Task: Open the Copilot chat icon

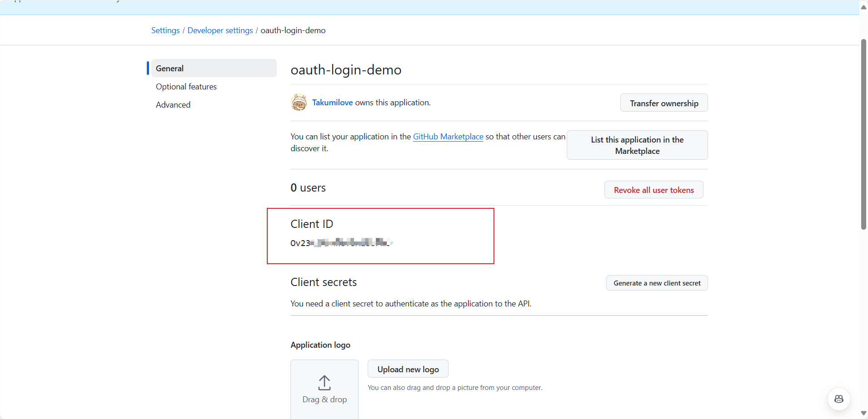Action: 839,399
